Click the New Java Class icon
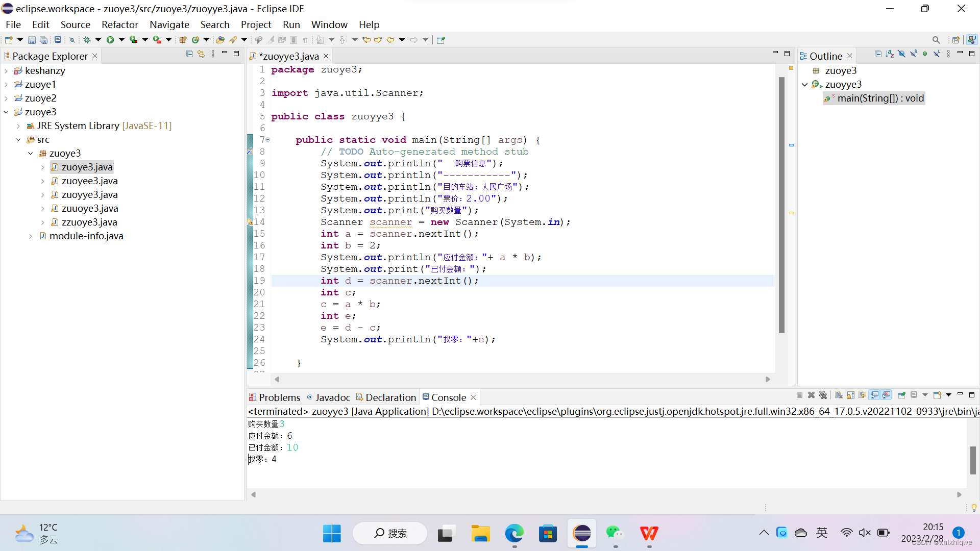Image resolution: width=980 pixels, height=551 pixels. 195,40
